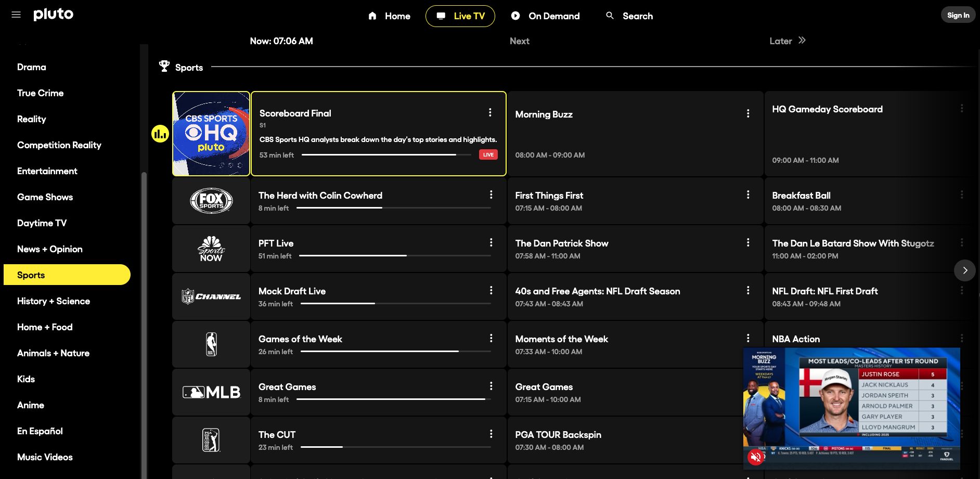This screenshot has width=980, height=479.
Task: Click the Home icon in the top navigation
Action: click(372, 16)
